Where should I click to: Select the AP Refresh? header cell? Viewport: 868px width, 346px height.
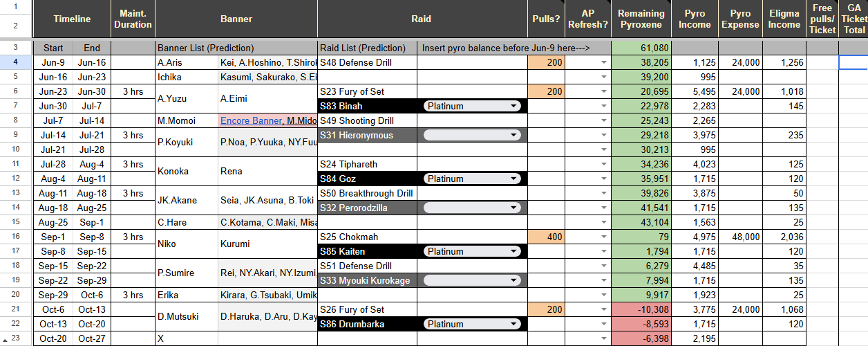tap(588, 19)
